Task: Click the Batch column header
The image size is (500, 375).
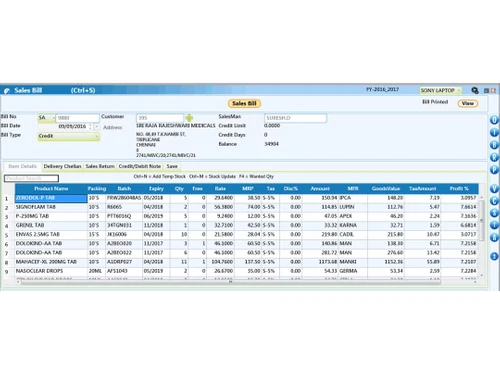Action: pos(124,189)
